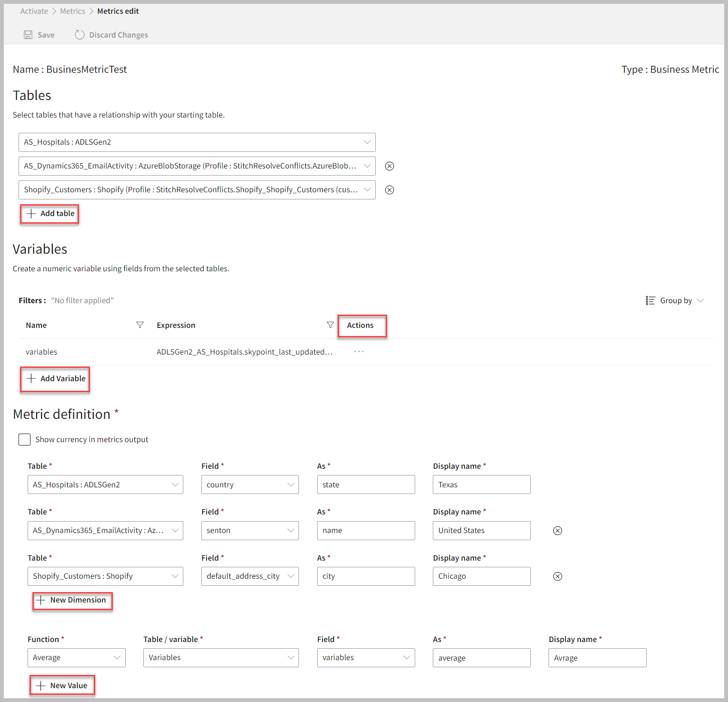Go to Metrics in the breadcrumb
The width and height of the screenshot is (728, 702).
coord(72,11)
